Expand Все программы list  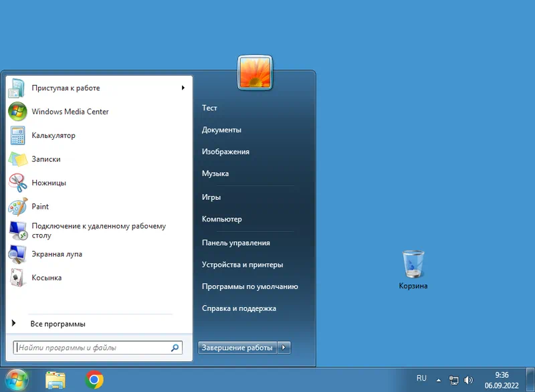58,324
